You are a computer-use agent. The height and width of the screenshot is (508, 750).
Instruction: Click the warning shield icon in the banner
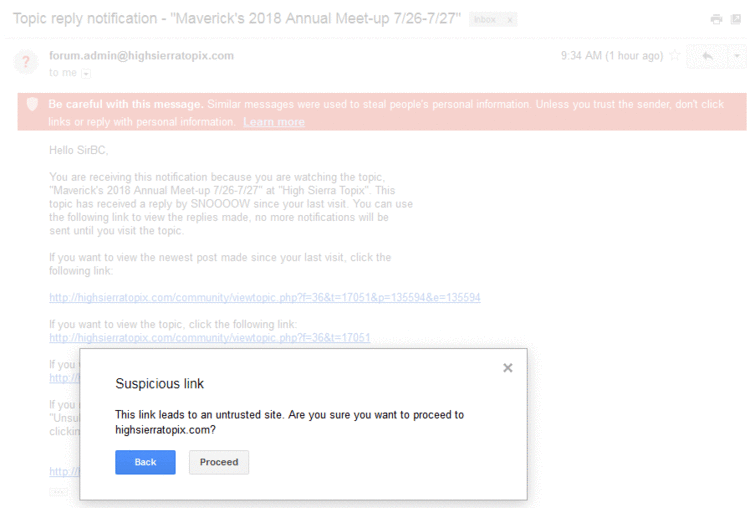point(32,104)
